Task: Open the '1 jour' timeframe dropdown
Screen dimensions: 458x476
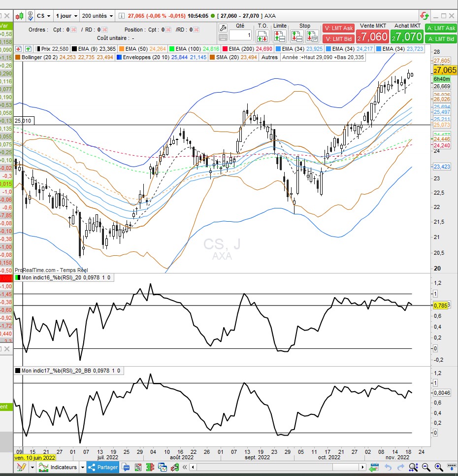Action: tap(66, 16)
